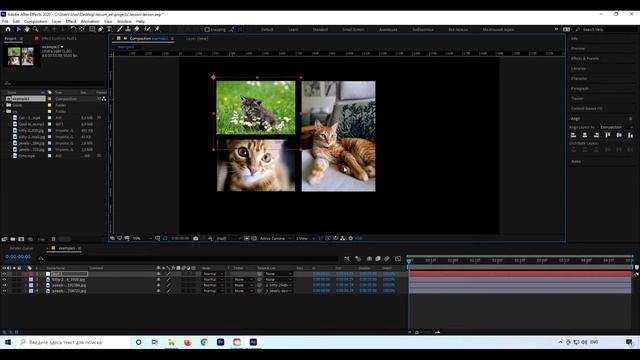Image resolution: width=640 pixels, height=360 pixels.
Task: Click the trash delete icon in Project panel
Action: [x=53, y=239]
